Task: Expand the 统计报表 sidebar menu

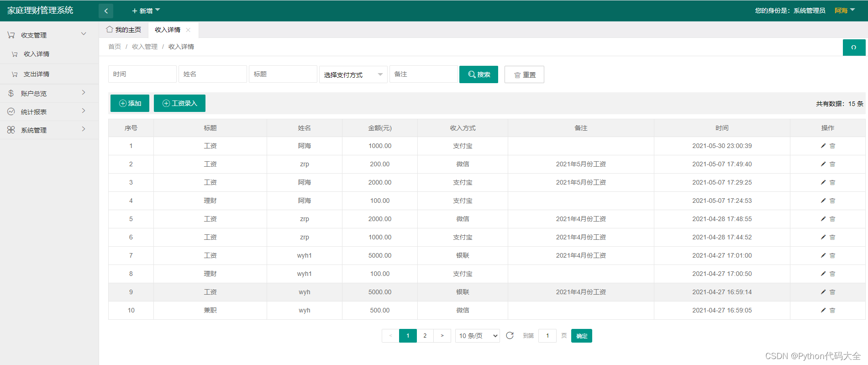Action: point(49,111)
